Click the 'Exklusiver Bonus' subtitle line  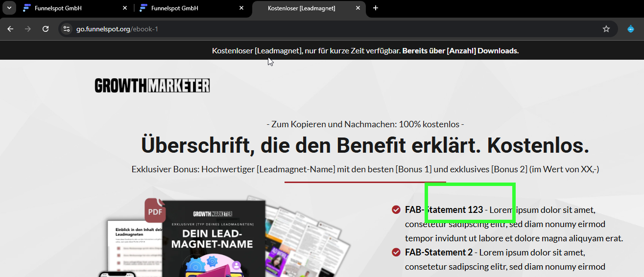click(365, 169)
